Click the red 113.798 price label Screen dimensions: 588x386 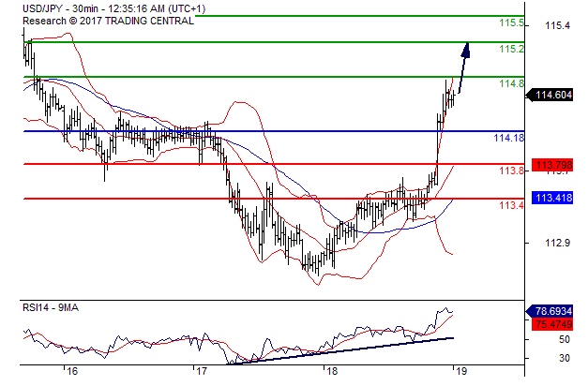[x=552, y=165]
